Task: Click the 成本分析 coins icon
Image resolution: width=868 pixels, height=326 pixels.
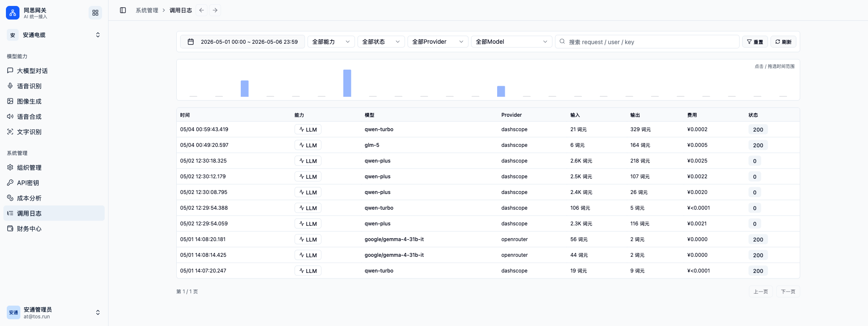Action: click(10, 198)
